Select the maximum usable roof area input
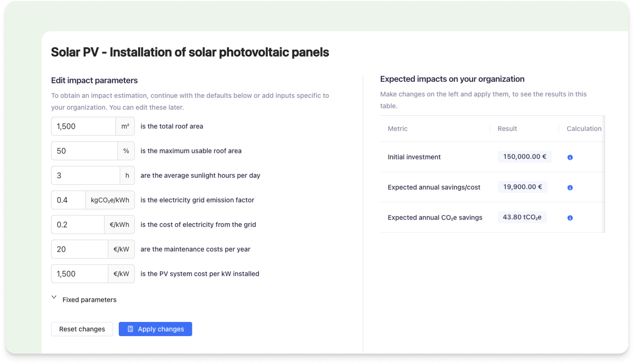 click(x=84, y=151)
